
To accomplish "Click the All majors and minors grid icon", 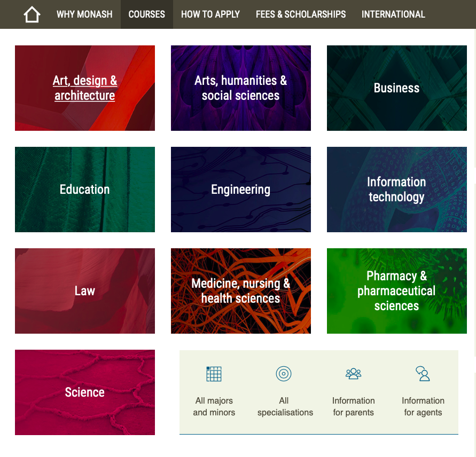I will (x=214, y=374).
